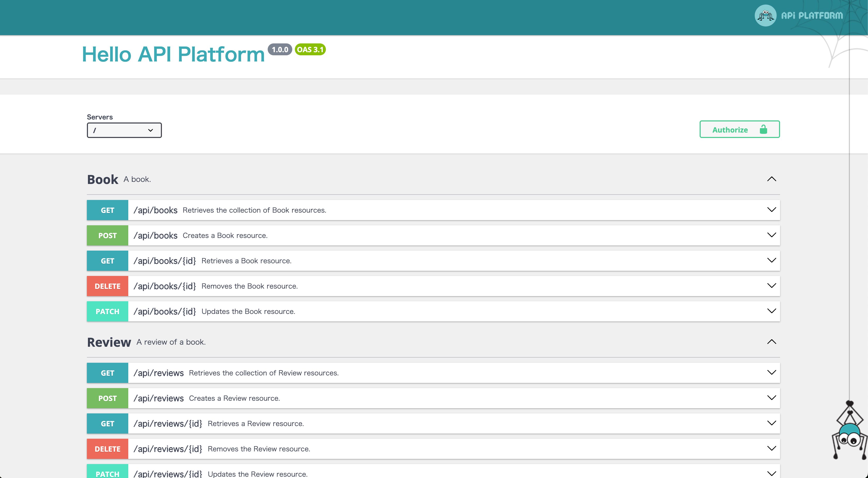Click "Retrieves the collection of Book resources." text
This screenshot has width=868, height=478.
[x=255, y=210]
